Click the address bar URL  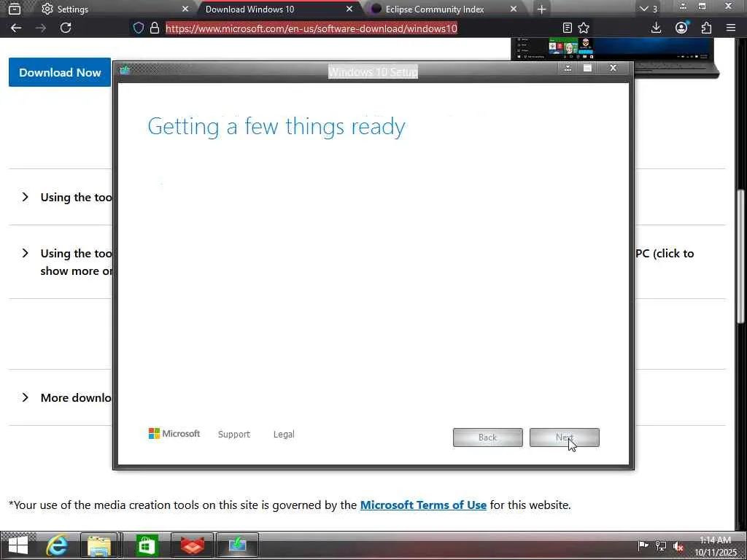[x=311, y=28]
